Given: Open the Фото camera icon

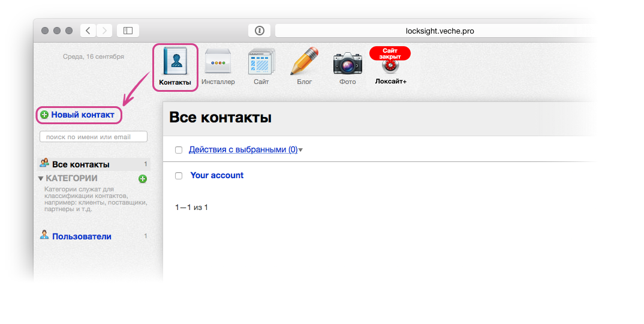Looking at the screenshot, I should (x=347, y=63).
